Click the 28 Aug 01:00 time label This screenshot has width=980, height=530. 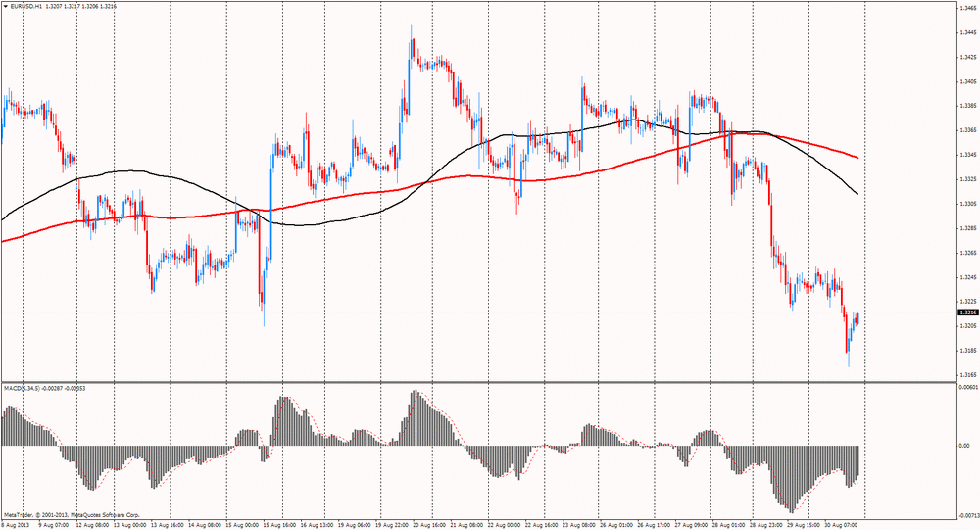pos(729,525)
